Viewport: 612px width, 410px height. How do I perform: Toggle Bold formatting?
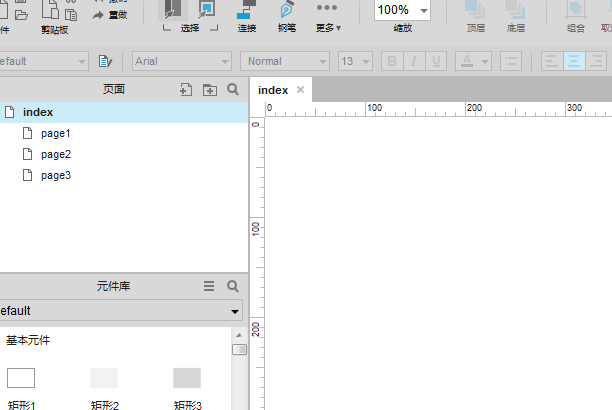coord(392,61)
